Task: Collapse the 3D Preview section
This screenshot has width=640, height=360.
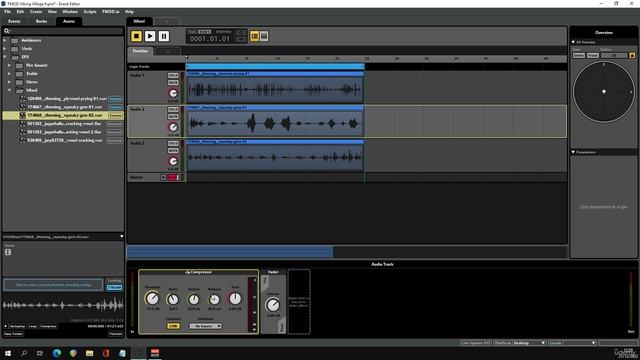Action: (573, 42)
